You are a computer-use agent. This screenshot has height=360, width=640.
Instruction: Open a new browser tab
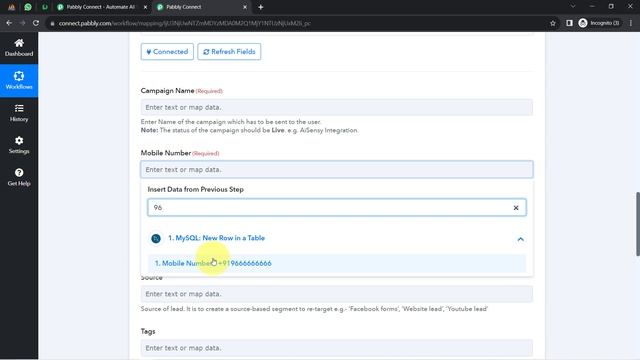pyautogui.click(x=260, y=7)
